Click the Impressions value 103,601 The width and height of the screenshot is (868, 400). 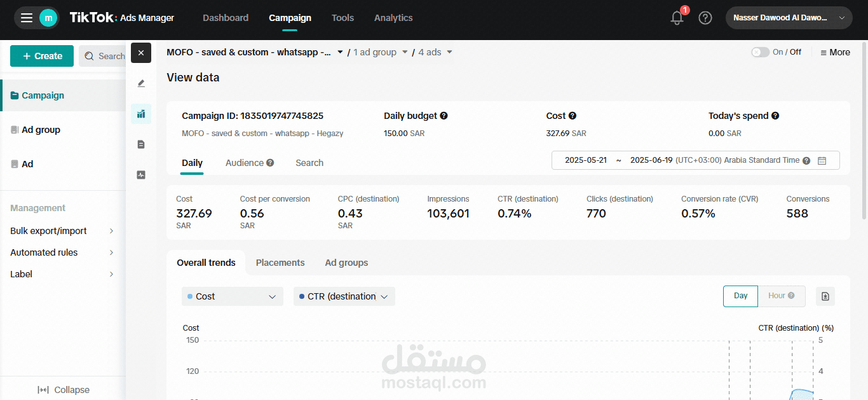448,214
